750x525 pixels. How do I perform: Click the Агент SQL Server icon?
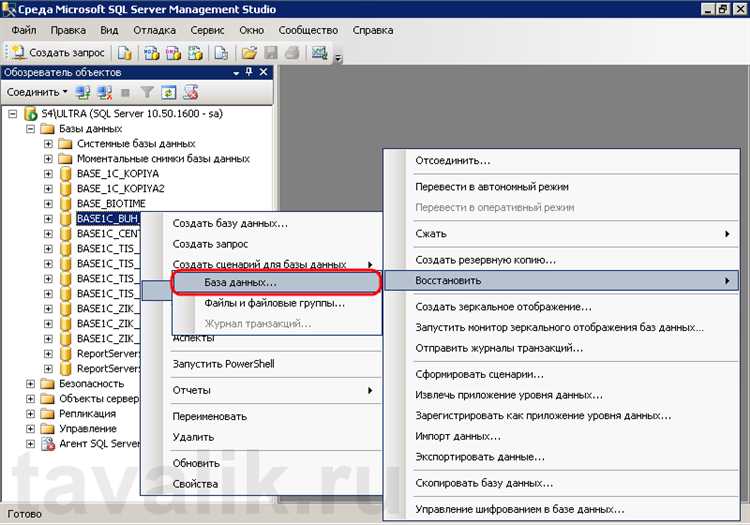(49, 444)
